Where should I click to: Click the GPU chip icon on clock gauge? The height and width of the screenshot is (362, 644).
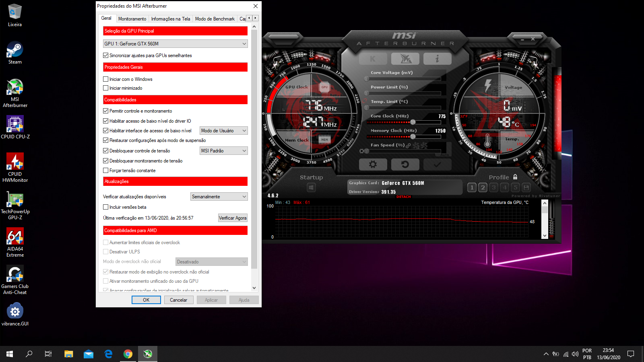tap(324, 87)
